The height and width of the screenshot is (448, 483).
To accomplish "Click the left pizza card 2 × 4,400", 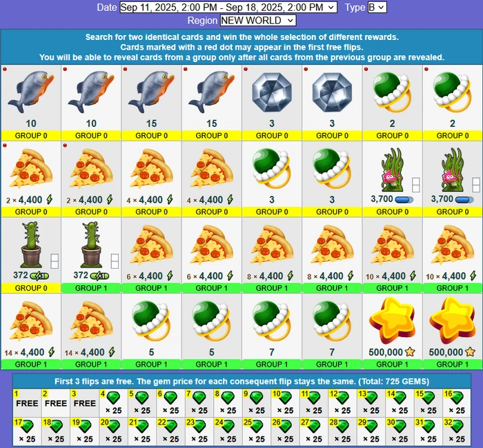I will (x=31, y=179).
